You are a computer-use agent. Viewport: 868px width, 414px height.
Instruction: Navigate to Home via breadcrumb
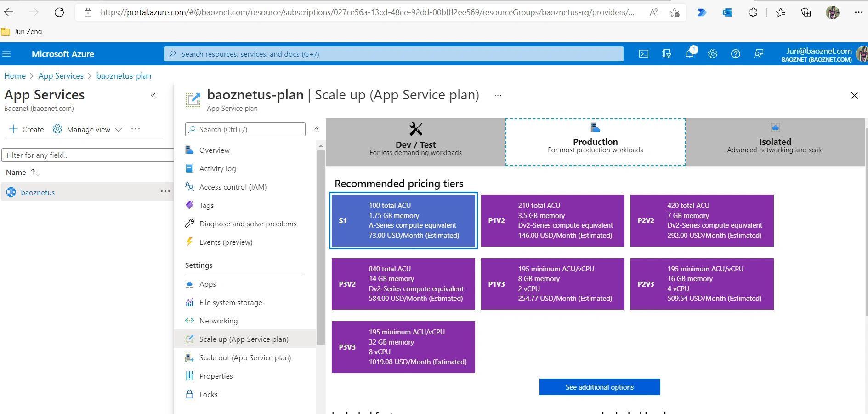click(15, 75)
